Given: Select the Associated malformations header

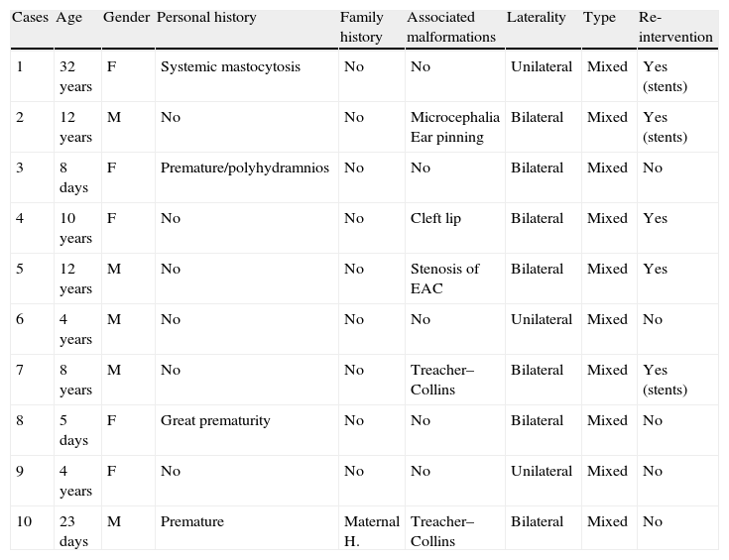Looking at the screenshot, I should (450, 27).
